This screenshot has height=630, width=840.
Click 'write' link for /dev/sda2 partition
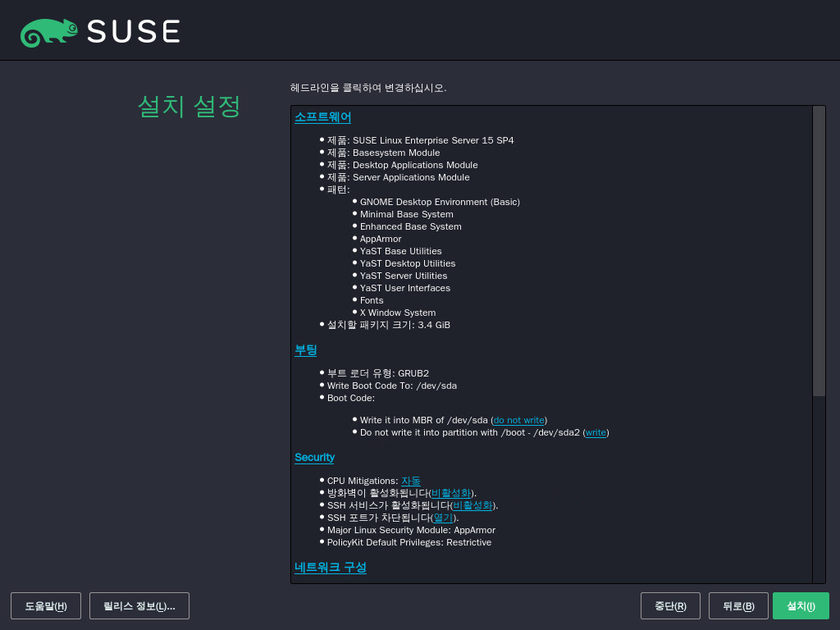tap(596, 432)
